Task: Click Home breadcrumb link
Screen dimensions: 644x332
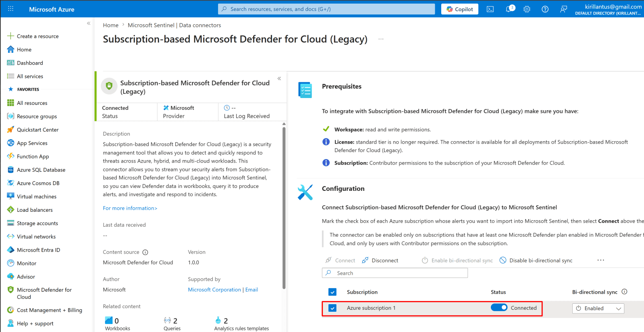Action: point(110,25)
